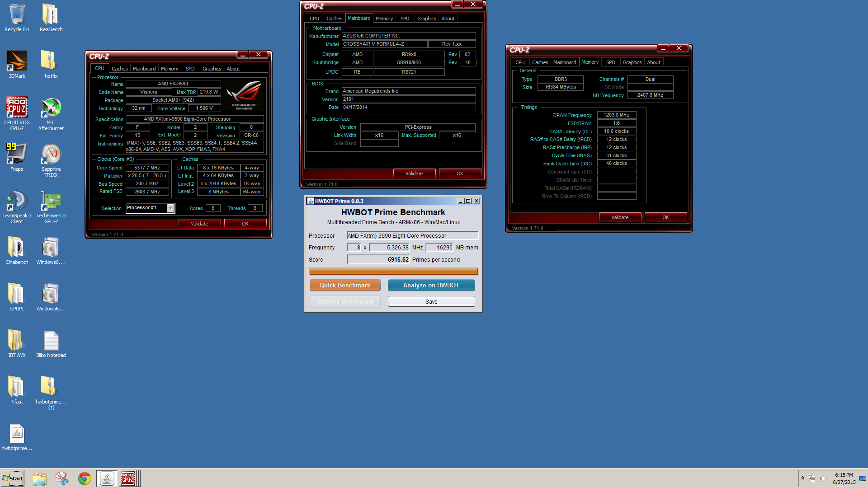This screenshot has width=868, height=488.
Task: Open the hotfix folder icon
Action: 51,65
